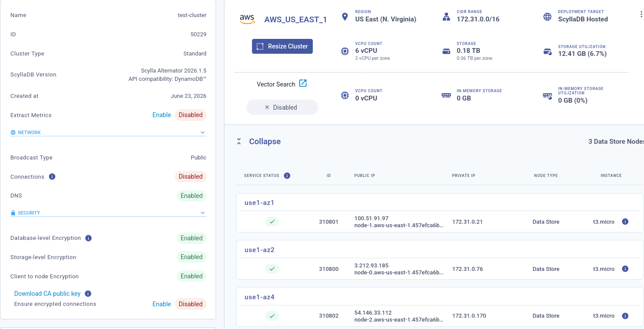Click the In-Memory Storage icon beside 0 GB
644x329 pixels.
(x=446, y=95)
